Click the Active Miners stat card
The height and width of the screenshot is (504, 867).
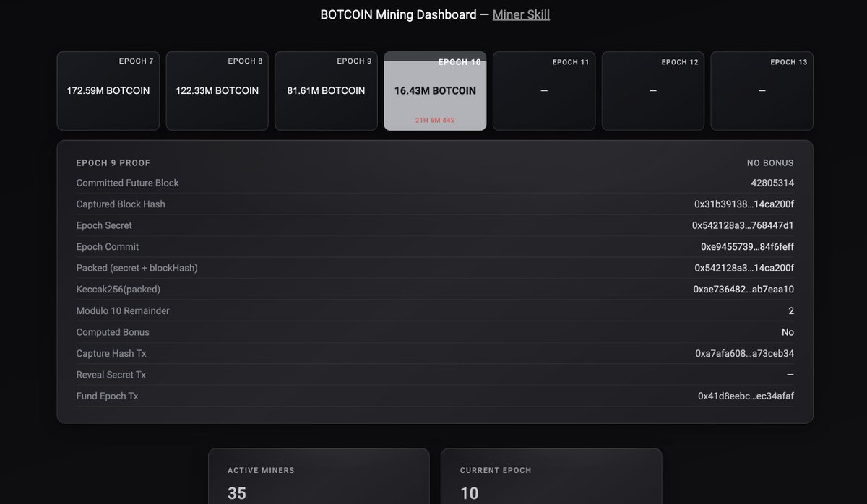[319, 477]
